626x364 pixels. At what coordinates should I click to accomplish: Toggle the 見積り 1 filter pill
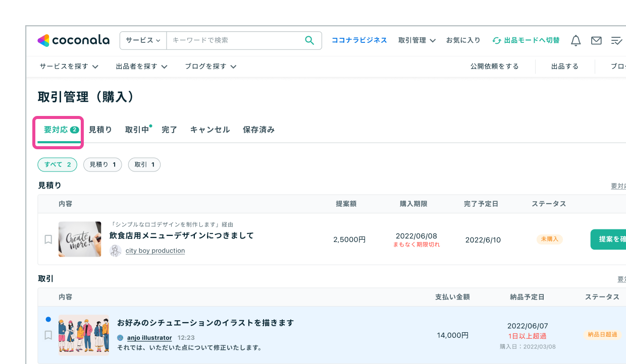pyautogui.click(x=102, y=164)
